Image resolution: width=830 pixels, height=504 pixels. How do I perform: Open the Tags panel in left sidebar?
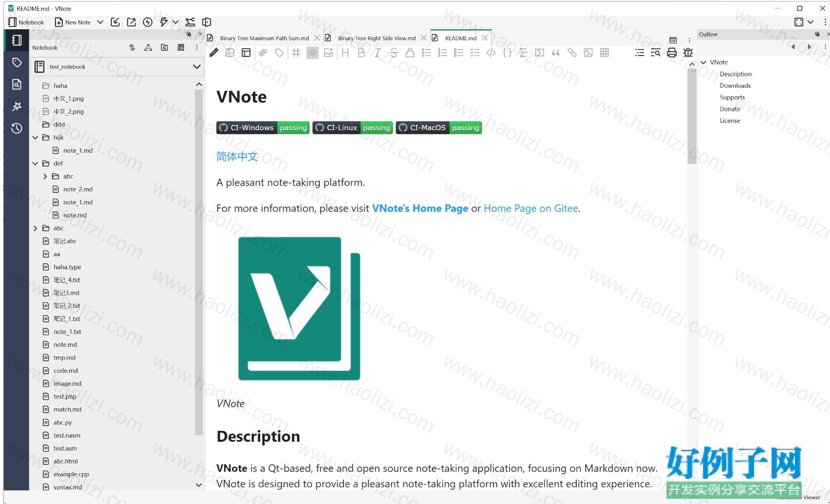[x=17, y=63]
